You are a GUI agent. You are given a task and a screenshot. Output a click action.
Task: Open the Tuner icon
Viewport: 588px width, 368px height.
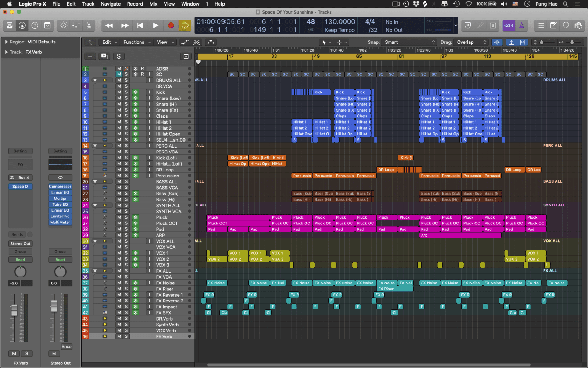click(480, 25)
